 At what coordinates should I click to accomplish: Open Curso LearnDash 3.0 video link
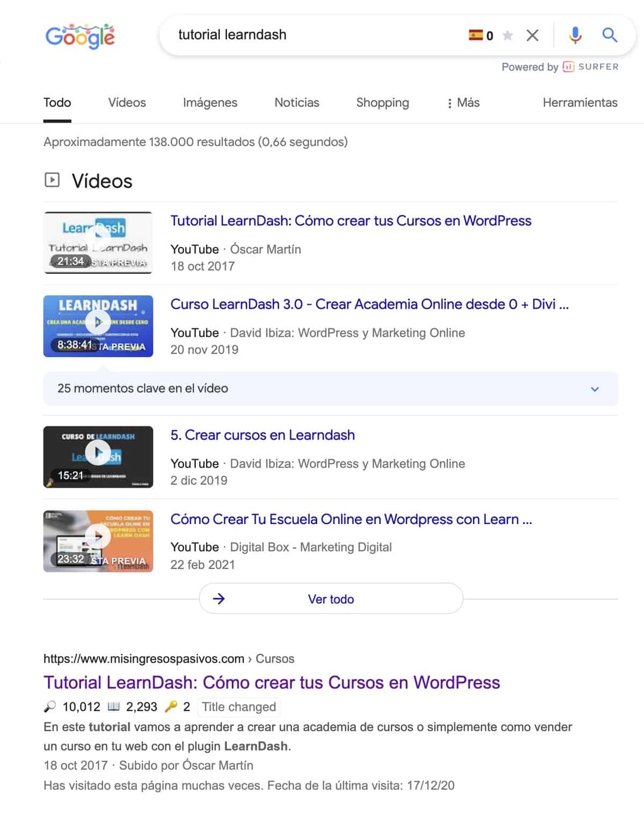[x=369, y=304]
